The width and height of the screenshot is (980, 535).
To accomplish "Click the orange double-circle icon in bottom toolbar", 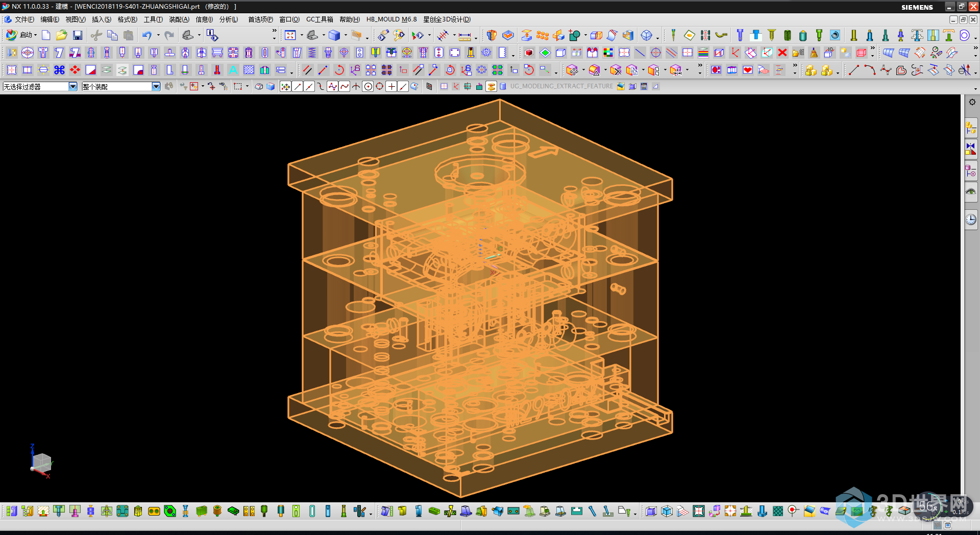I will coord(154,511).
